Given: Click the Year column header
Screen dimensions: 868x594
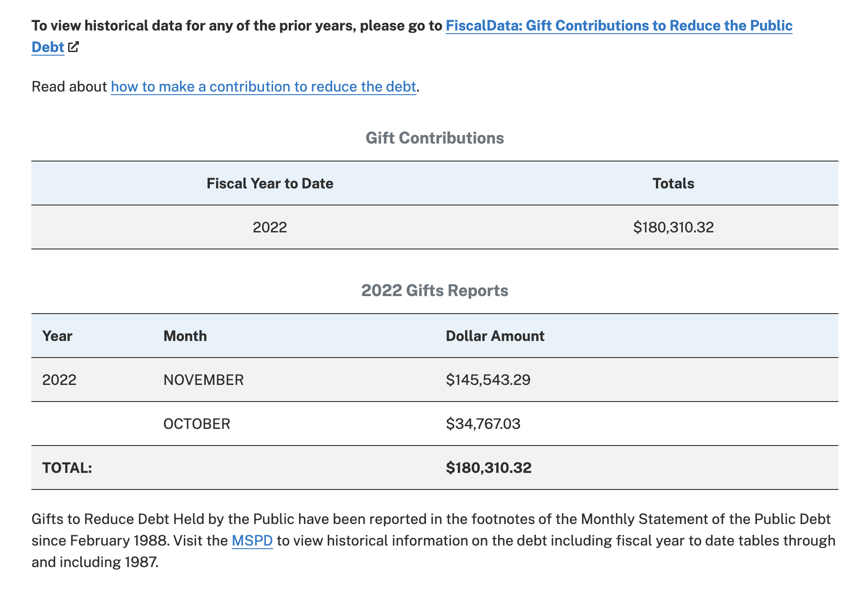Looking at the screenshot, I should [x=57, y=336].
